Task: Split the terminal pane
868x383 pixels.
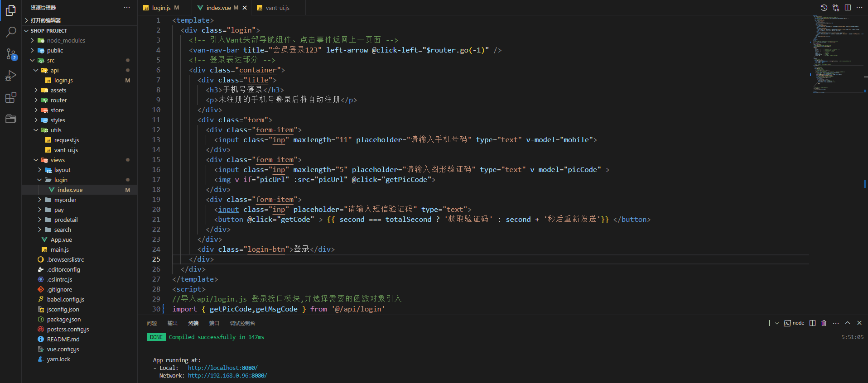Action: coord(812,323)
